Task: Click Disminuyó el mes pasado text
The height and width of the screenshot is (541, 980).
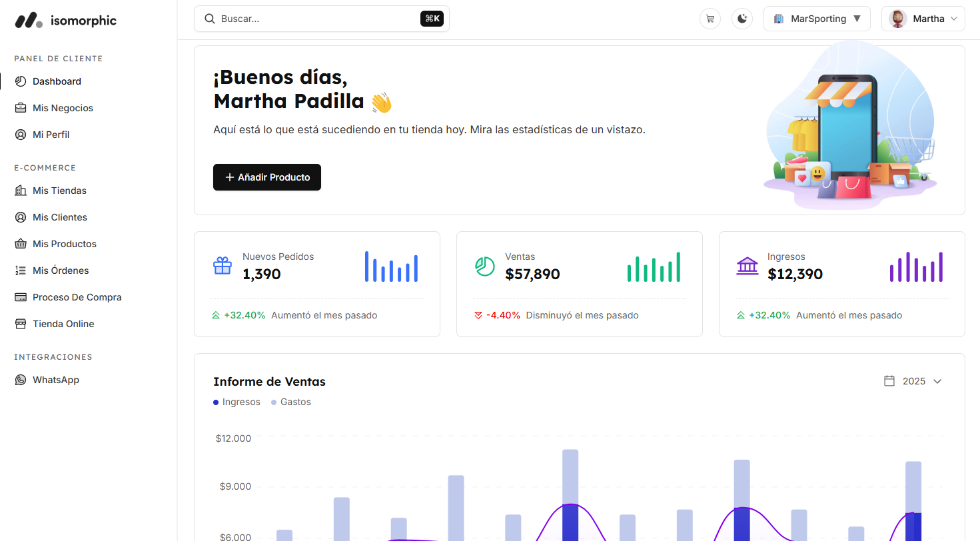Action: pos(582,315)
